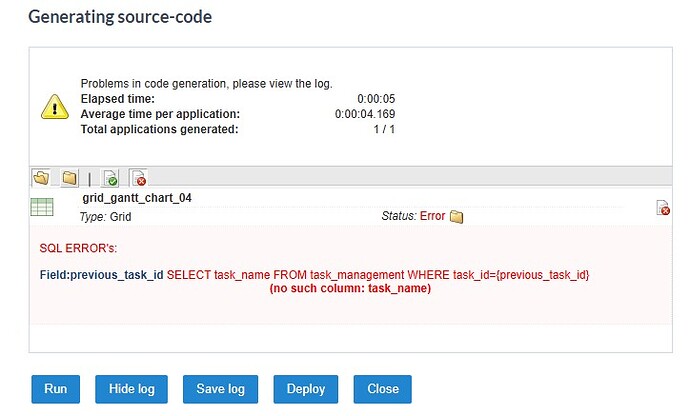Show successful applications using green check icon
This screenshot has width=690, height=416.
(x=111, y=178)
